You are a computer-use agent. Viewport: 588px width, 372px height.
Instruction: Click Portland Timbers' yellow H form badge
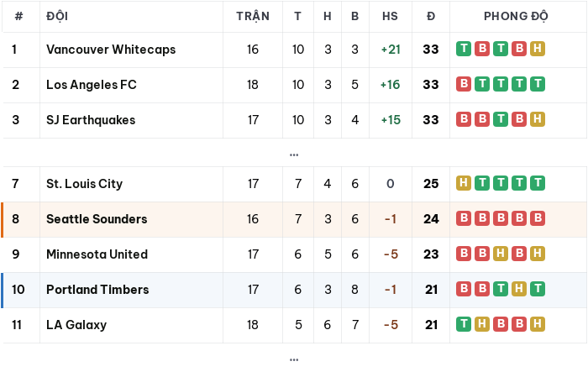click(519, 289)
